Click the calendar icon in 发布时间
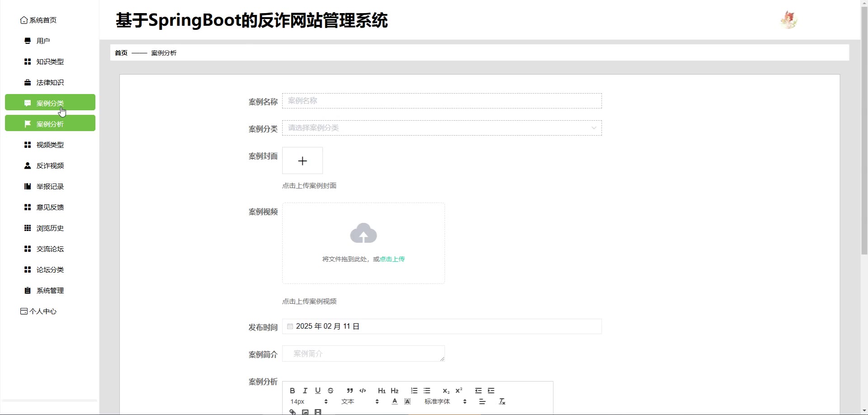 (290, 326)
